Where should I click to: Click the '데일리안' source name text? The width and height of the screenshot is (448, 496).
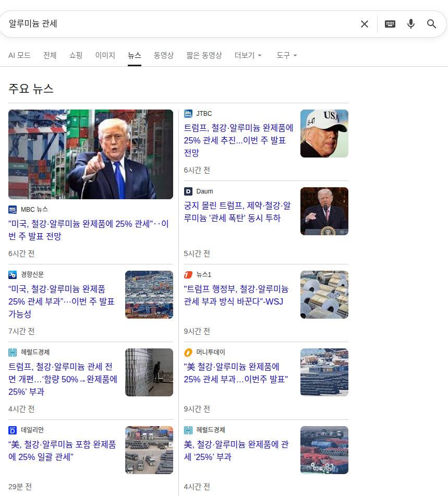32,430
